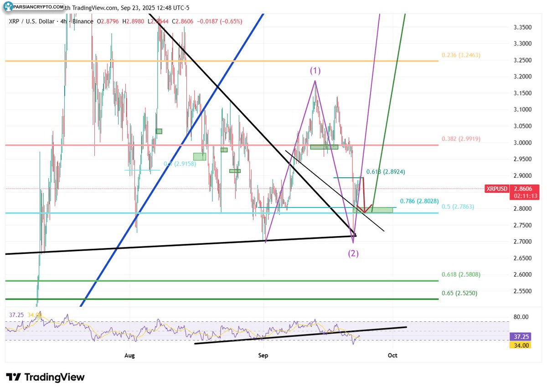The image size is (547, 392).
Task: Click the Sep label on the time axis
Action: (263, 355)
